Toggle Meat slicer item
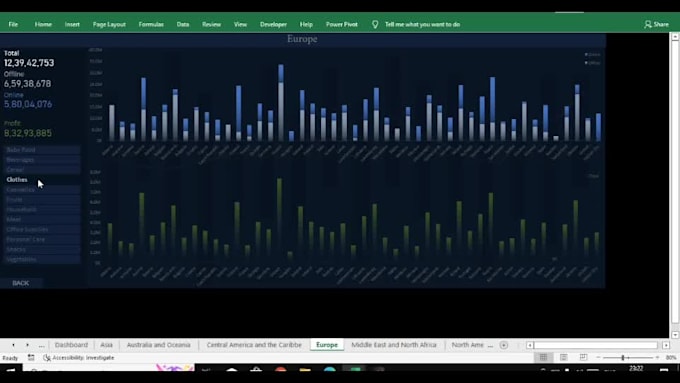The image size is (680, 383). click(42, 219)
